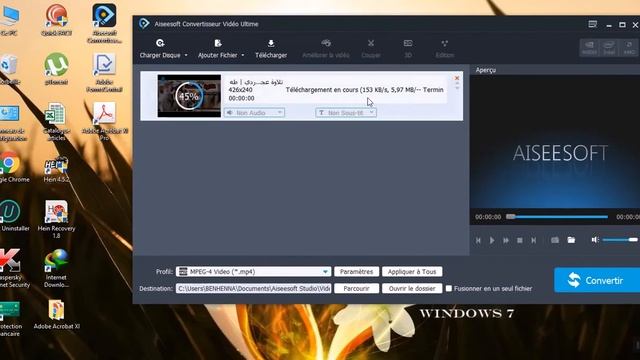
Task: Fast forward the preview video
Action: (506, 240)
